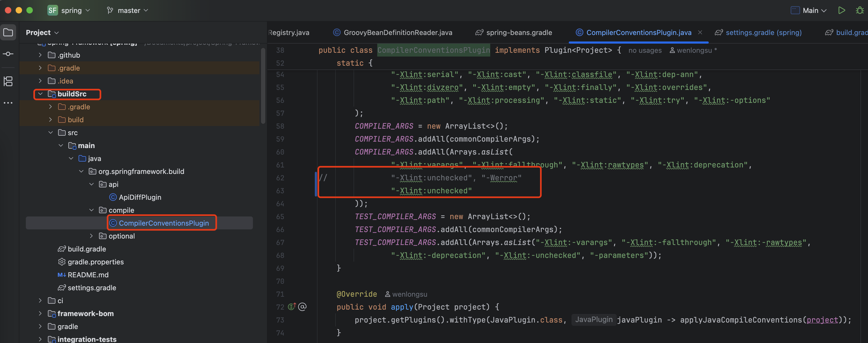Switch to the spring-beans.gradle tab

[x=514, y=33]
